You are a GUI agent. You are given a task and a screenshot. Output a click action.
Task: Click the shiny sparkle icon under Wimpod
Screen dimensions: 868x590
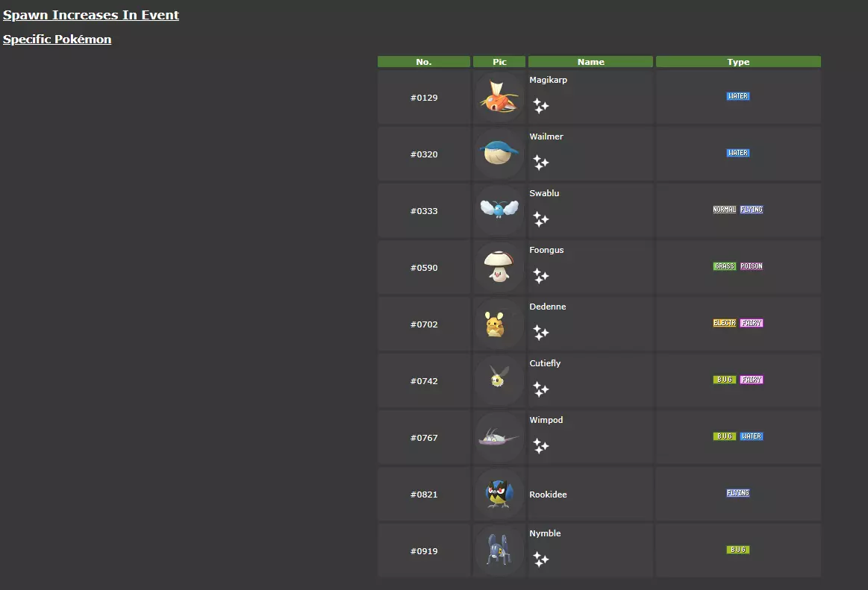tap(541, 446)
